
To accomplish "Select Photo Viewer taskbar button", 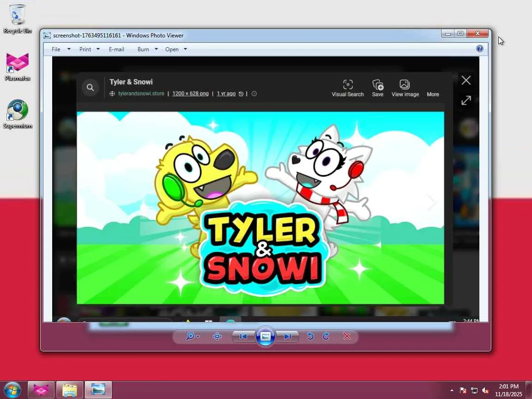I will point(98,390).
